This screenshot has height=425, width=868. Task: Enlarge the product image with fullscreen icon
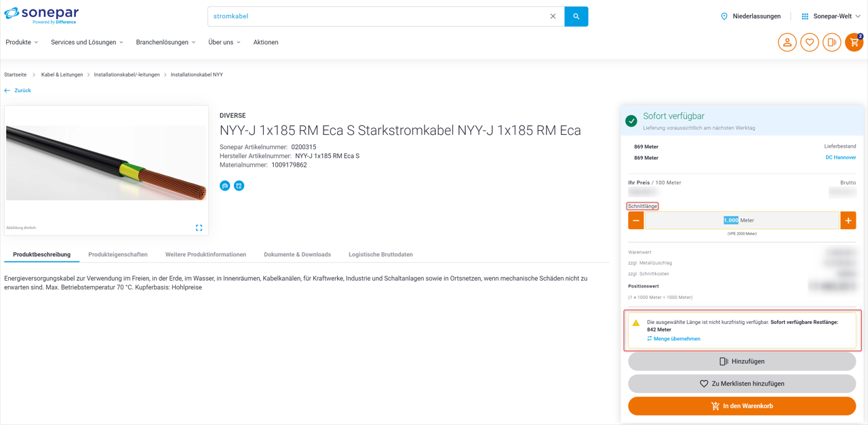(199, 228)
